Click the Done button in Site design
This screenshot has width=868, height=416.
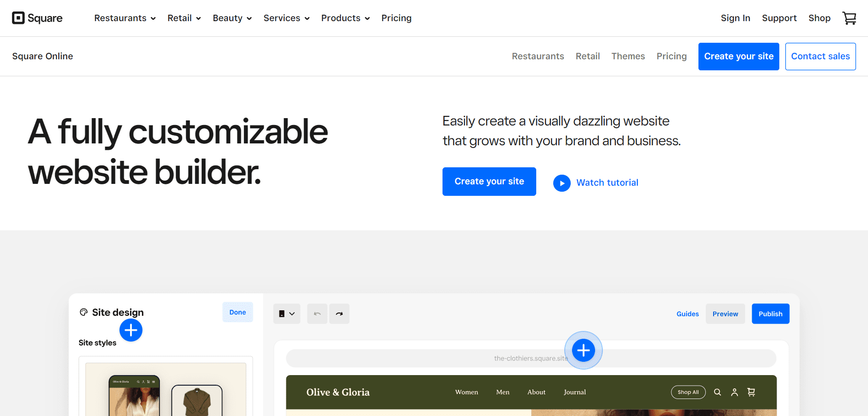238,312
